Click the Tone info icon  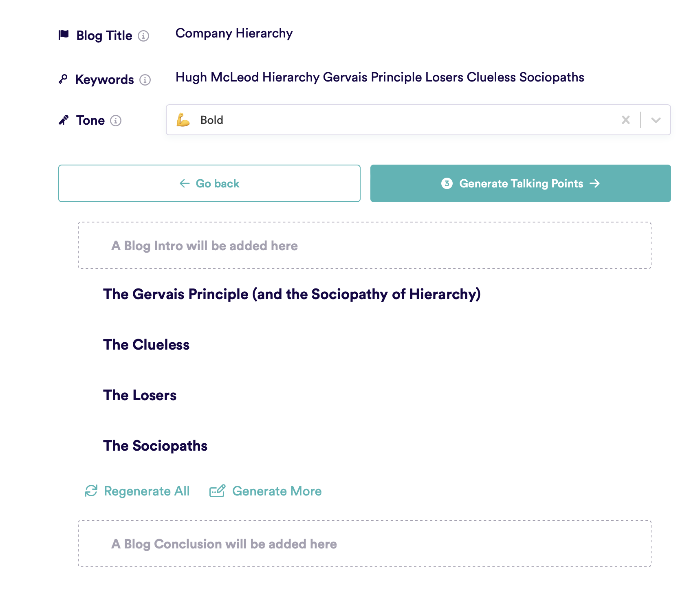click(116, 121)
